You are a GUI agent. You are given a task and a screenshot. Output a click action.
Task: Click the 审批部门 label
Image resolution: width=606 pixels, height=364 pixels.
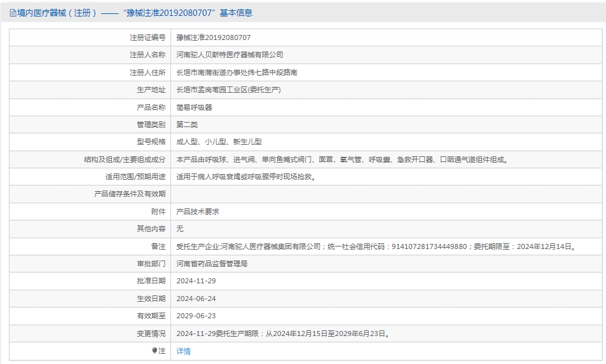(151, 264)
